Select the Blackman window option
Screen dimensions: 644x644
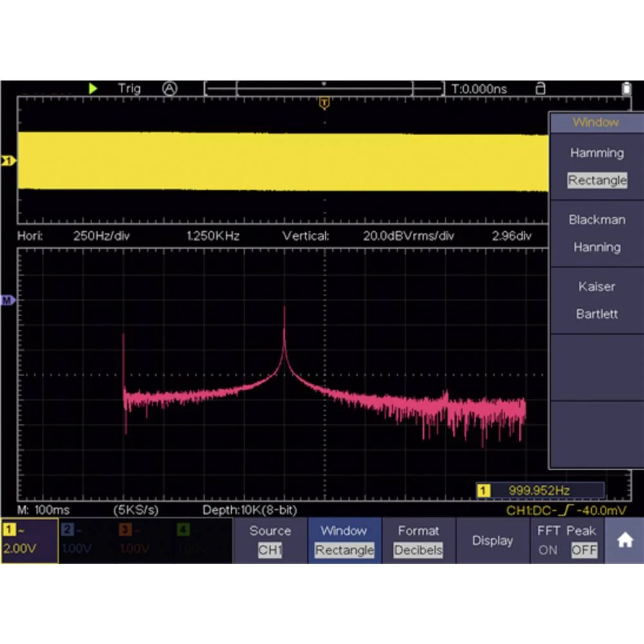pos(596,220)
